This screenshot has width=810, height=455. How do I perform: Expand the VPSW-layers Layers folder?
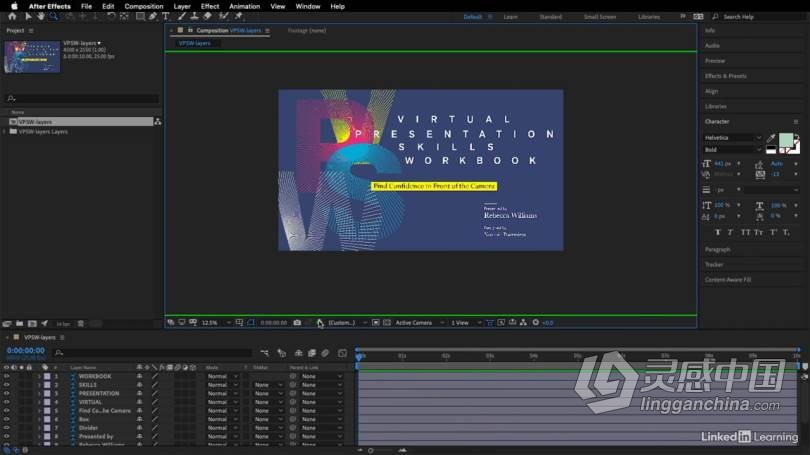point(5,132)
